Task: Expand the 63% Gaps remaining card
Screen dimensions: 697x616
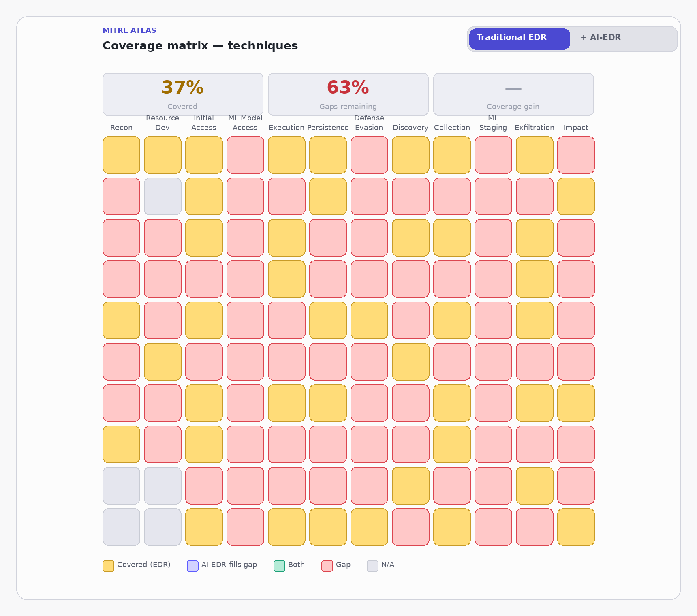Action: (x=348, y=94)
